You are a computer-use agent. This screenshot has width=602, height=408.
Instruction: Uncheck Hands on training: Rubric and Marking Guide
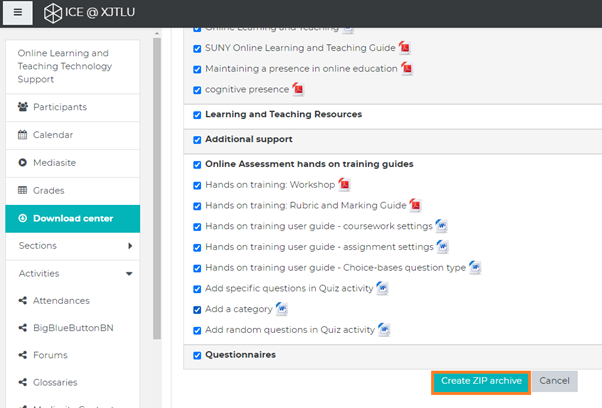point(197,206)
